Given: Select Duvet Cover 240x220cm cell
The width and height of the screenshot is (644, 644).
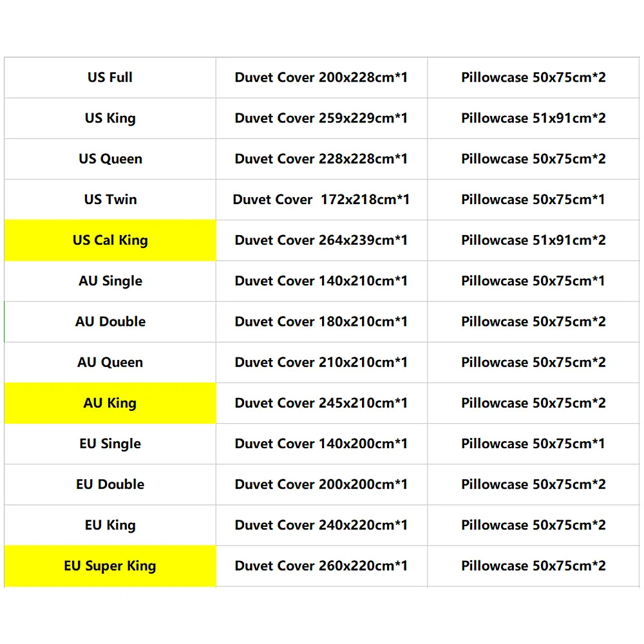Looking at the screenshot, I should [321, 525].
